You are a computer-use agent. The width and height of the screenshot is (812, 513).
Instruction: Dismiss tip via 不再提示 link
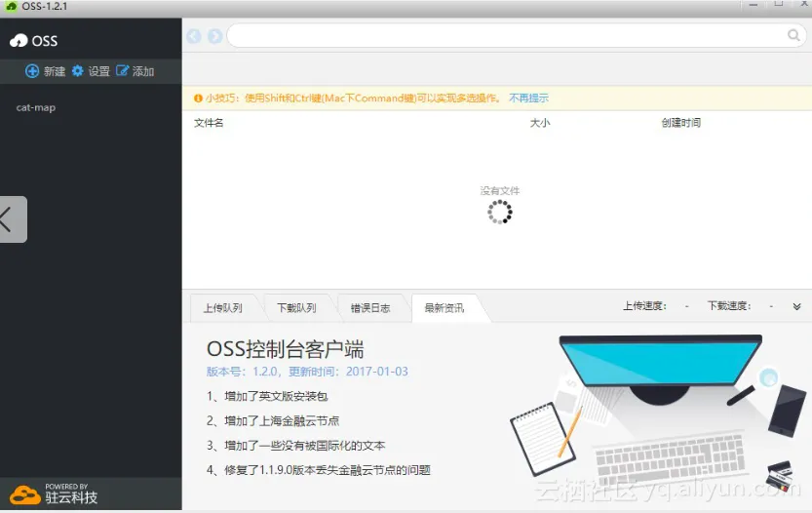528,98
